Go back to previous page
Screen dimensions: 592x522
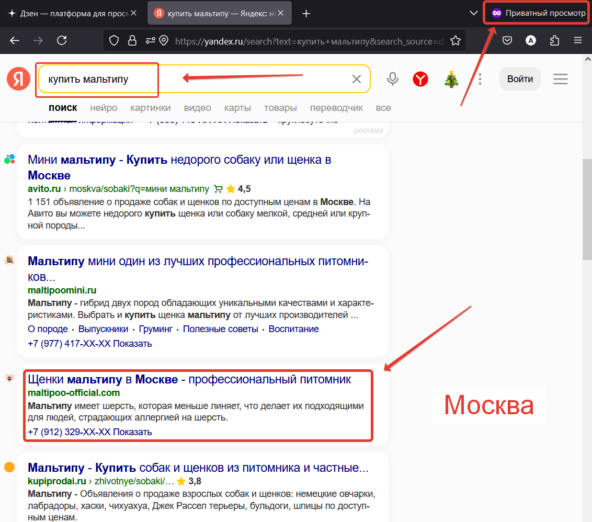click(x=14, y=40)
